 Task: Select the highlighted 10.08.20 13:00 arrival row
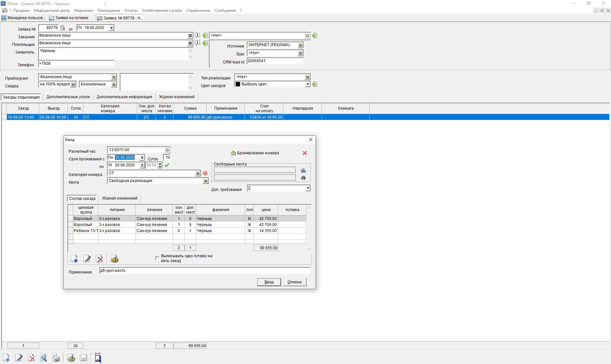click(x=305, y=117)
